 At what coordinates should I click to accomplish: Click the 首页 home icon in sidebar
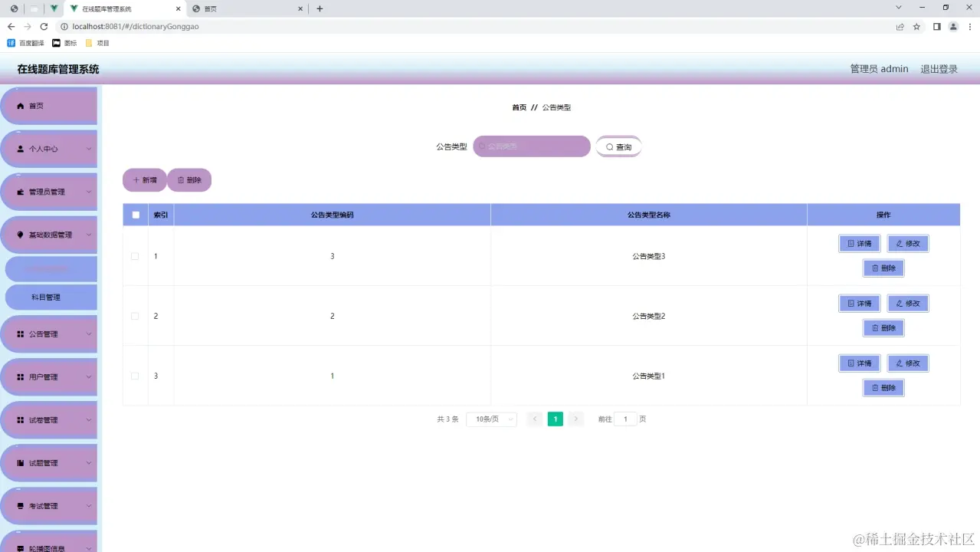coord(21,106)
